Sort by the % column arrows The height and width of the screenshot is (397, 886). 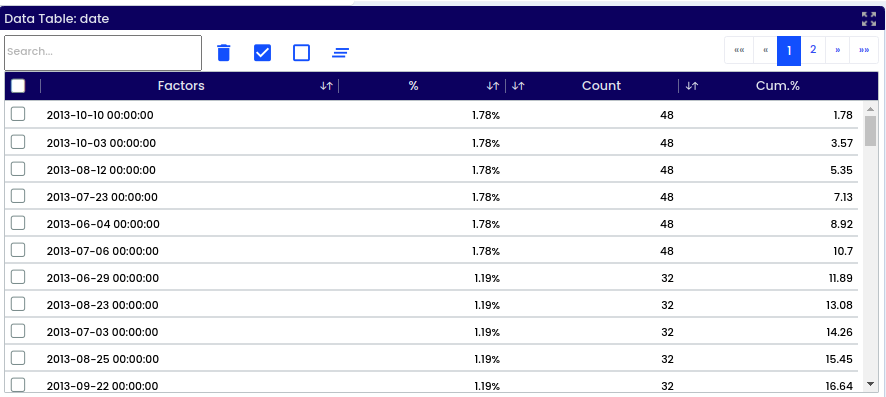tap(493, 86)
